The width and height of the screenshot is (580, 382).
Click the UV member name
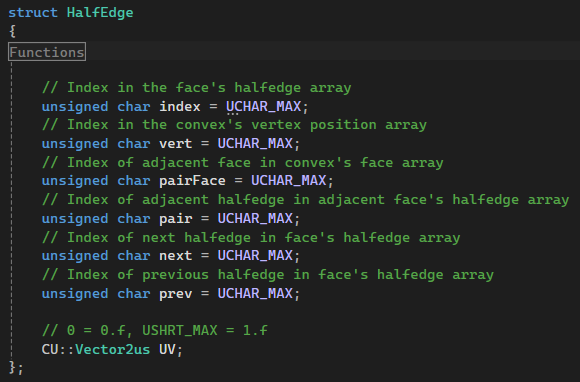coord(167,349)
